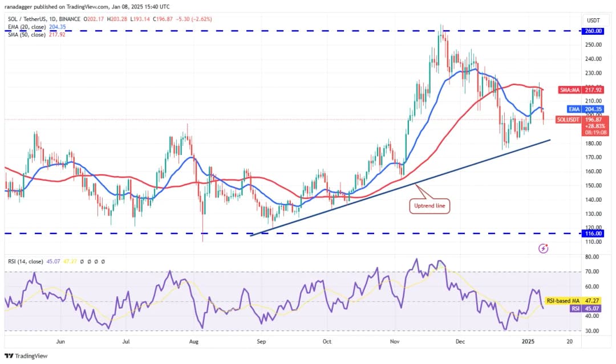
Task: Select the RSI (14, close) indicator legend
Action: click(x=25, y=261)
